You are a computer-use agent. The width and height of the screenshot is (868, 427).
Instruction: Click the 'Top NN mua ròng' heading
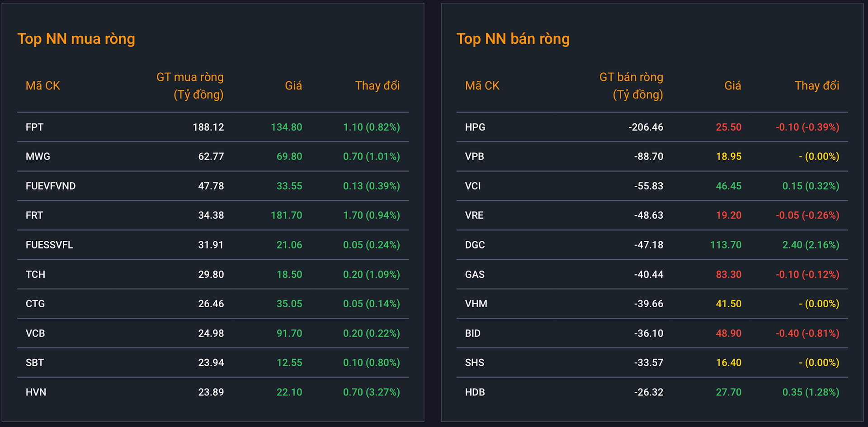(76, 39)
